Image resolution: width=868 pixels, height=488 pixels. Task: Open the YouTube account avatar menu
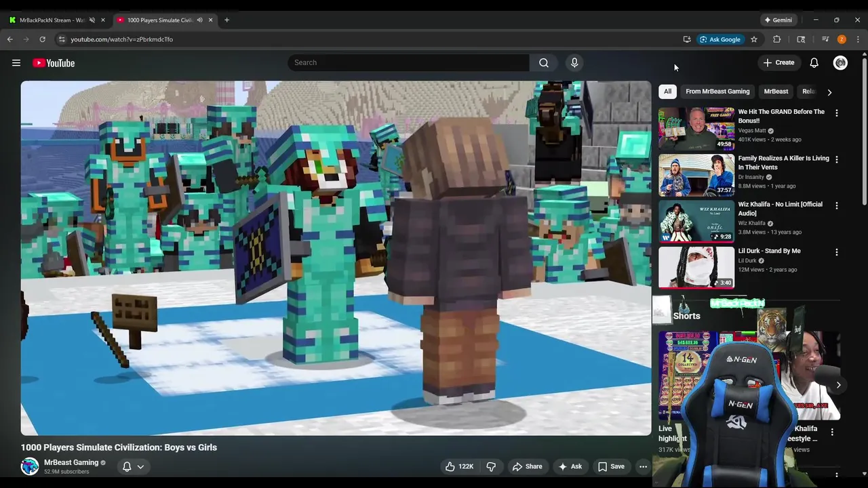tap(840, 63)
